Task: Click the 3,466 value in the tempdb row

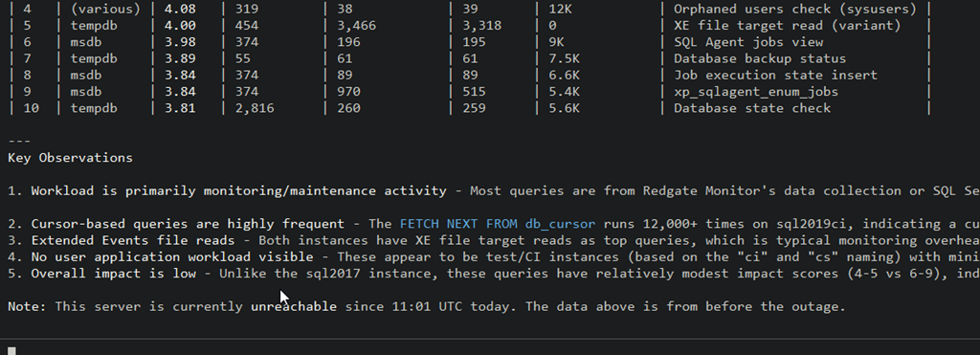Action: pos(356,26)
